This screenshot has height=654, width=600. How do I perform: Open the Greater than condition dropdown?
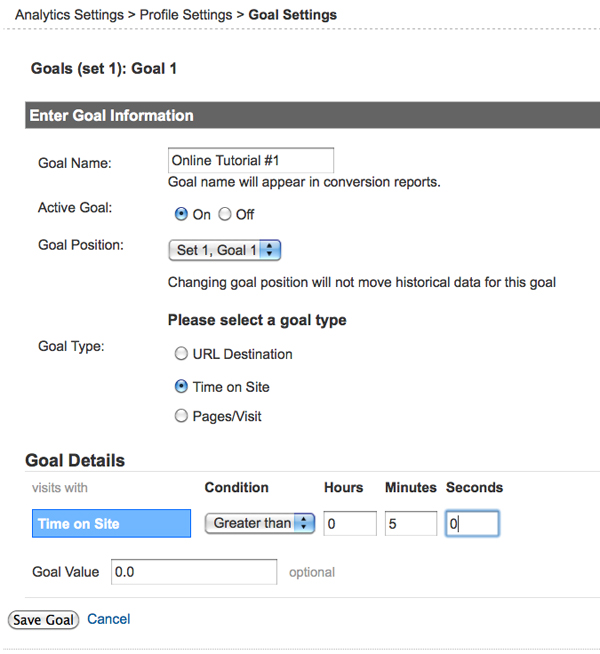260,523
